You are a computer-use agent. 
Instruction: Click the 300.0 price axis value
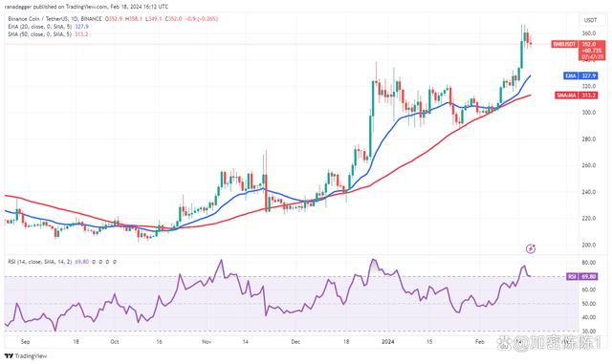pyautogui.click(x=589, y=113)
